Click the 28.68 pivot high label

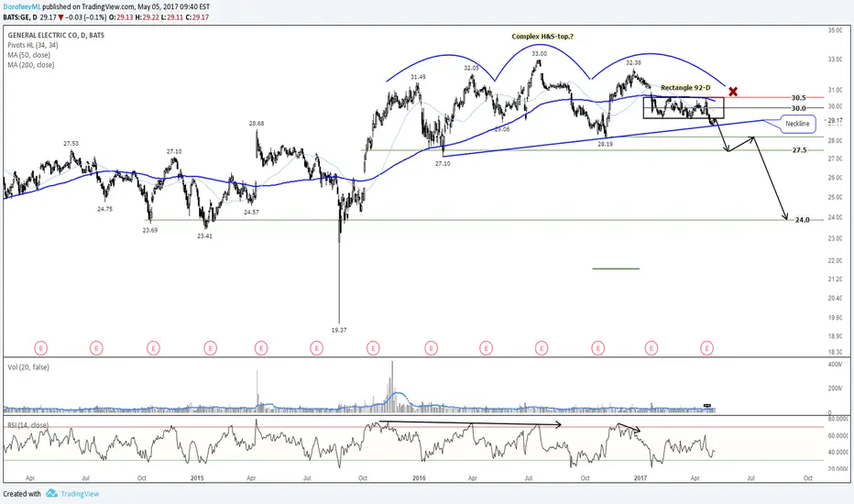point(257,124)
